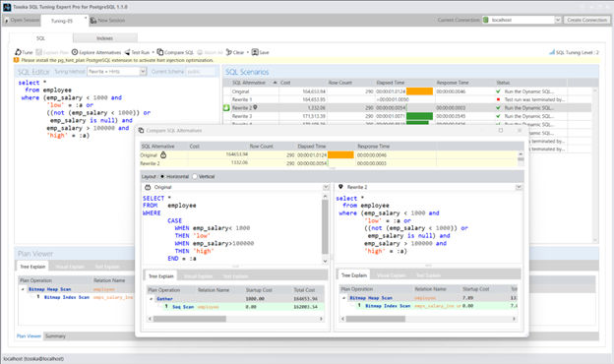Switch to Summary tab at bottom
The width and height of the screenshot is (614, 364).
(x=55, y=336)
